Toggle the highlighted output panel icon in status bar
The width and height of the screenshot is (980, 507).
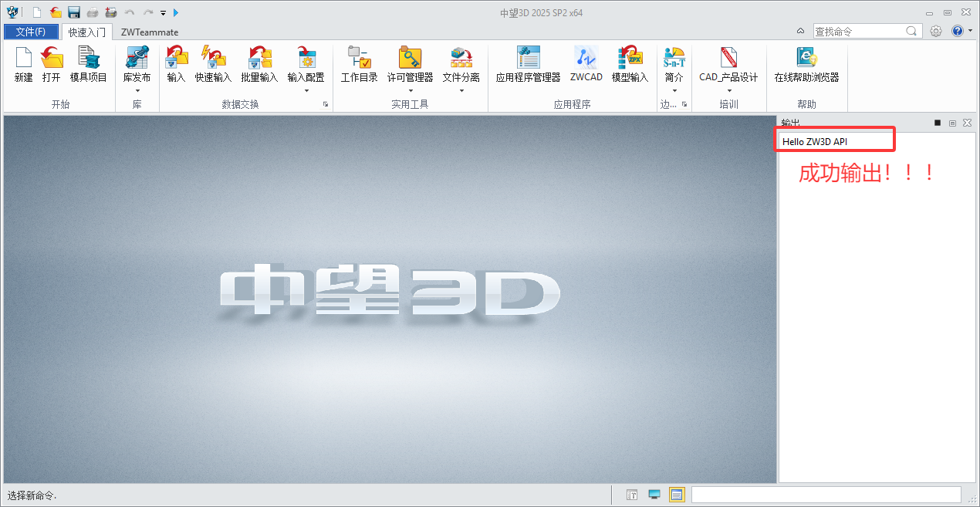[x=677, y=495]
